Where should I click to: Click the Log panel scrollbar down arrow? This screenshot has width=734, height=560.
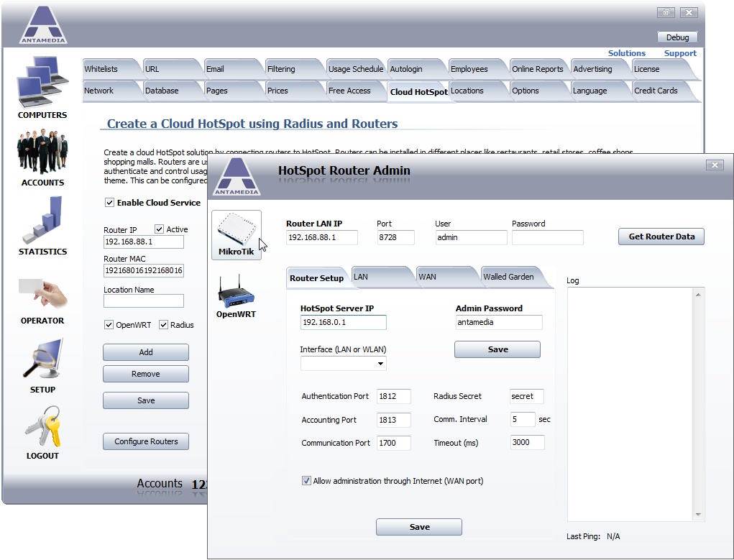pos(698,514)
